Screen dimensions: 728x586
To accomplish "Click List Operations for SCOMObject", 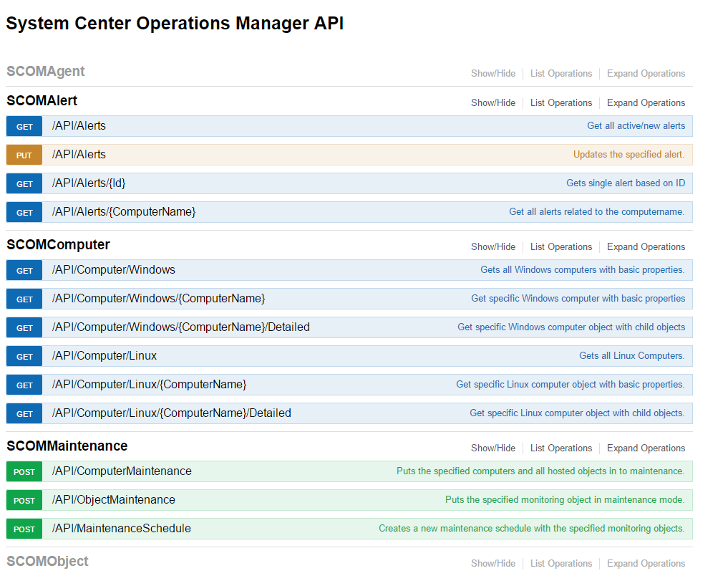I will pyautogui.click(x=561, y=563).
